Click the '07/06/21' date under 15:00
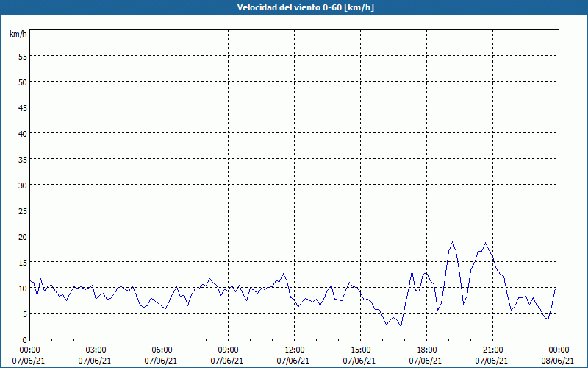This screenshot has width=588, height=368. point(359,361)
